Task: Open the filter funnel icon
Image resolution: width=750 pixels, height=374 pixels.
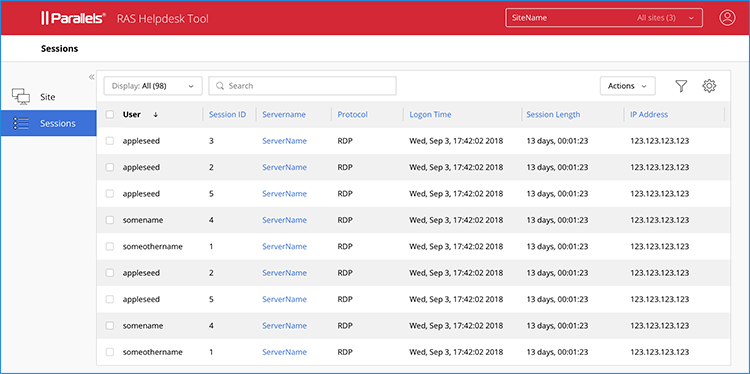Action: (x=681, y=86)
